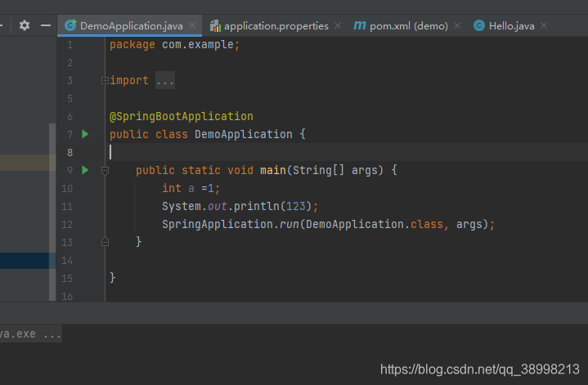Expand the folded import dots placeholder
The width and height of the screenshot is (588, 385).
tap(165, 81)
